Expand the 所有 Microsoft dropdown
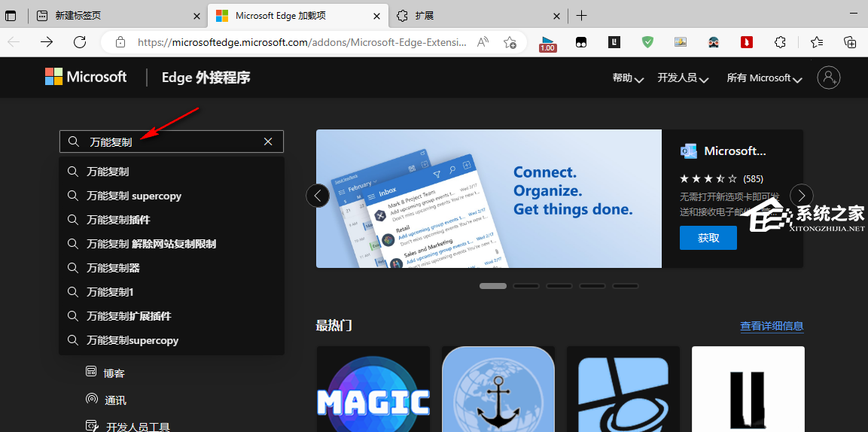This screenshot has width=868, height=432. (x=763, y=78)
